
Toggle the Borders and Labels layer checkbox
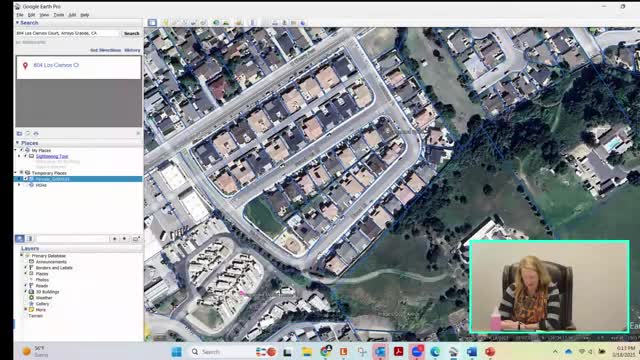tap(26, 268)
